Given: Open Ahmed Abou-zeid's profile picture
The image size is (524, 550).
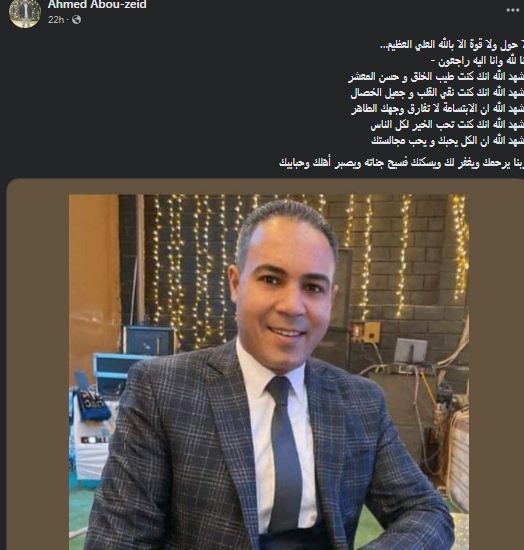Looking at the screenshot, I should (25, 13).
